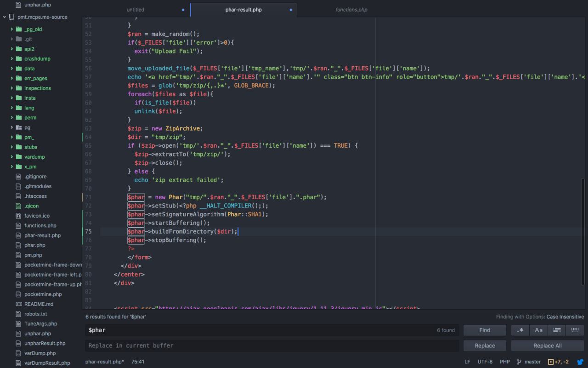Viewport: 588px width, 368px height.
Task: Click the phar-result.php* status bar filename
Action: [105, 362]
